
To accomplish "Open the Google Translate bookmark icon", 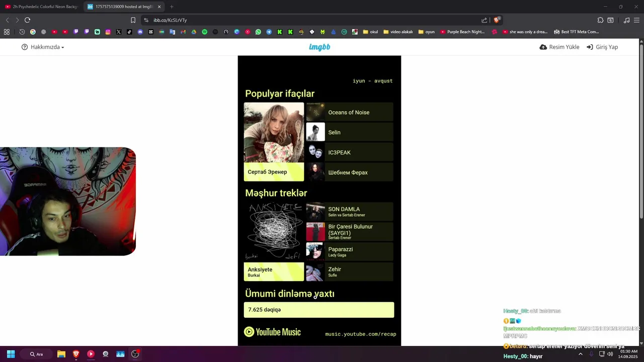I will [x=173, y=32].
